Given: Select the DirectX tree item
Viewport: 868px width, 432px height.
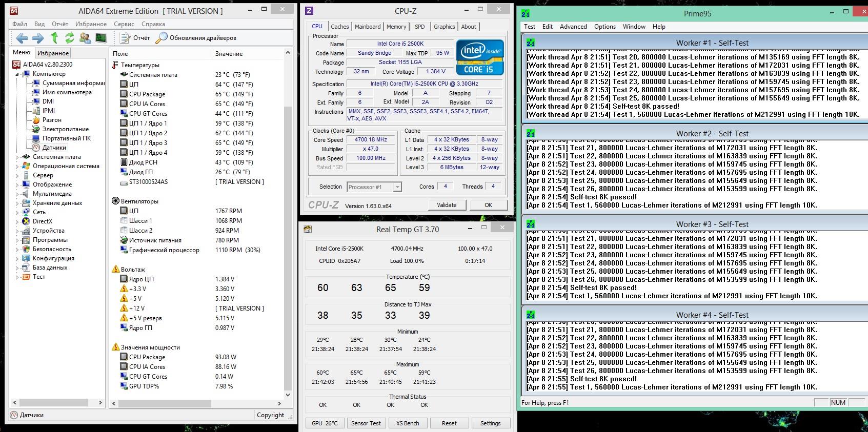Looking at the screenshot, I should click(37, 221).
